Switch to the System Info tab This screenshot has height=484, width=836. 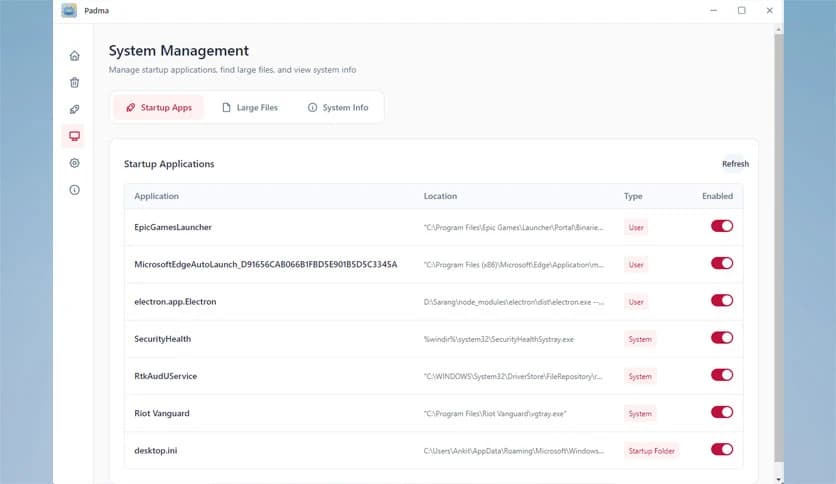coord(337,107)
